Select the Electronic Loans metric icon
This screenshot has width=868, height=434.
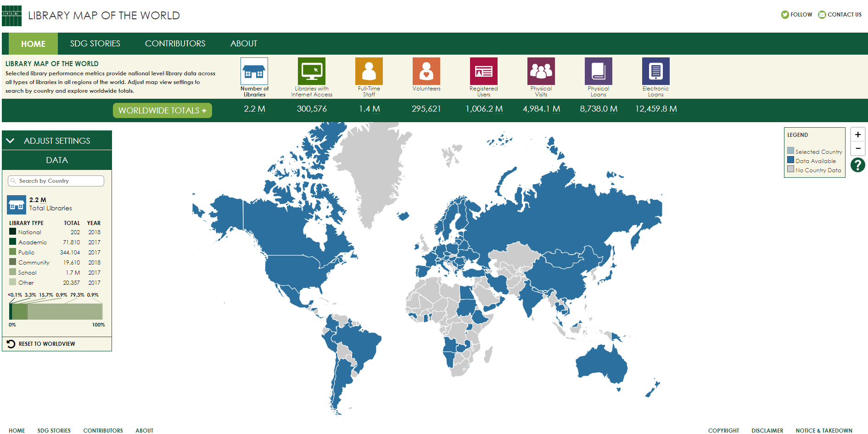(x=656, y=71)
